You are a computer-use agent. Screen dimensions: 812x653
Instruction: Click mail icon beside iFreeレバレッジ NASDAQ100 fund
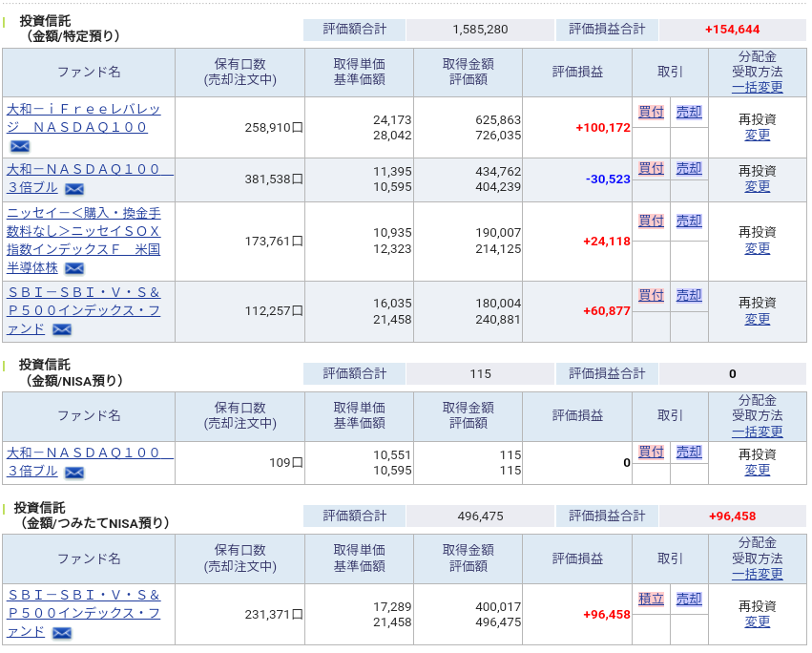[x=20, y=147]
